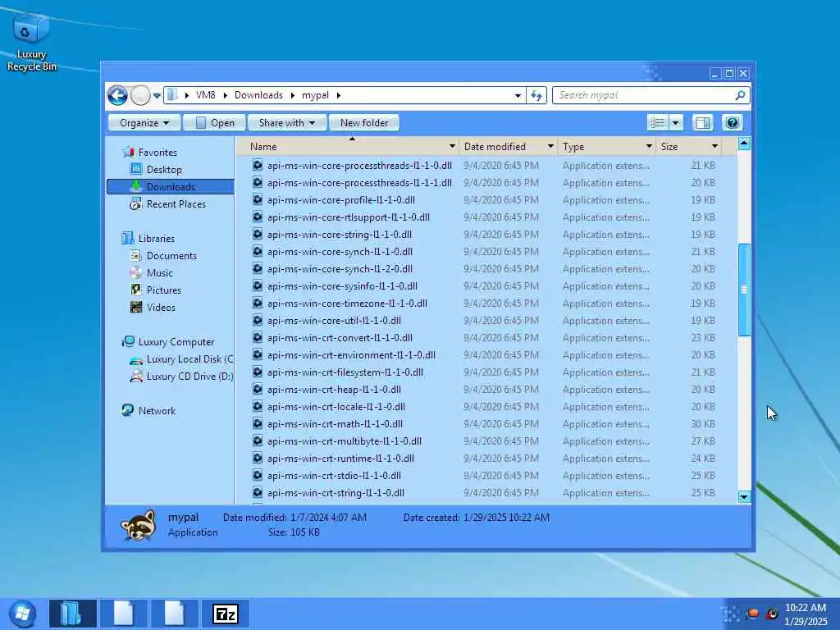Select Desktop in the navigation pane
The image size is (840, 630).
pos(157,169)
